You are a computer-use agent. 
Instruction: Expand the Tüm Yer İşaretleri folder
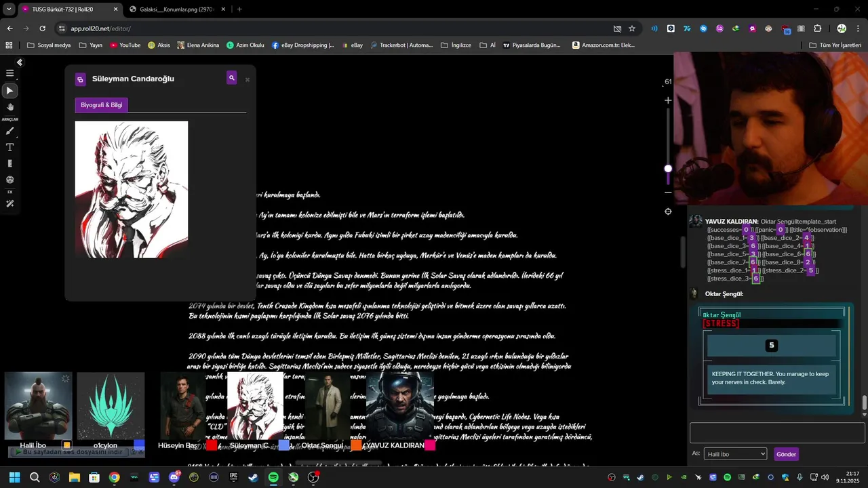click(x=835, y=45)
